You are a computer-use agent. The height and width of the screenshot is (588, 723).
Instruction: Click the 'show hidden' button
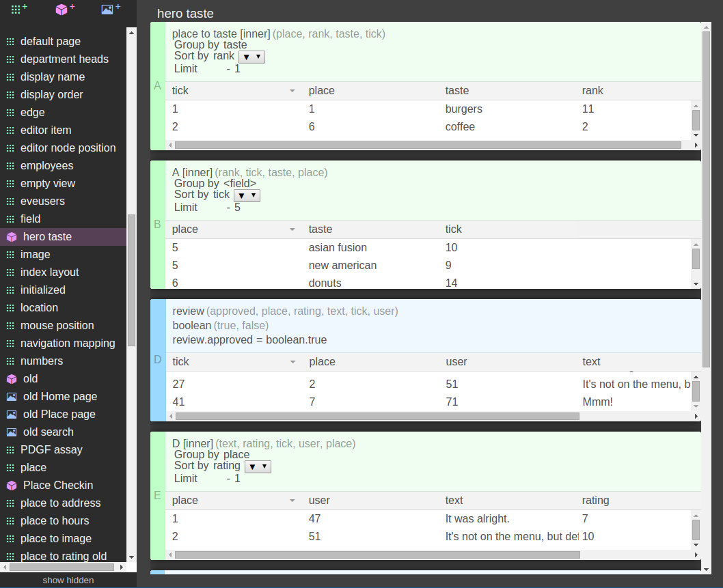tap(68, 580)
